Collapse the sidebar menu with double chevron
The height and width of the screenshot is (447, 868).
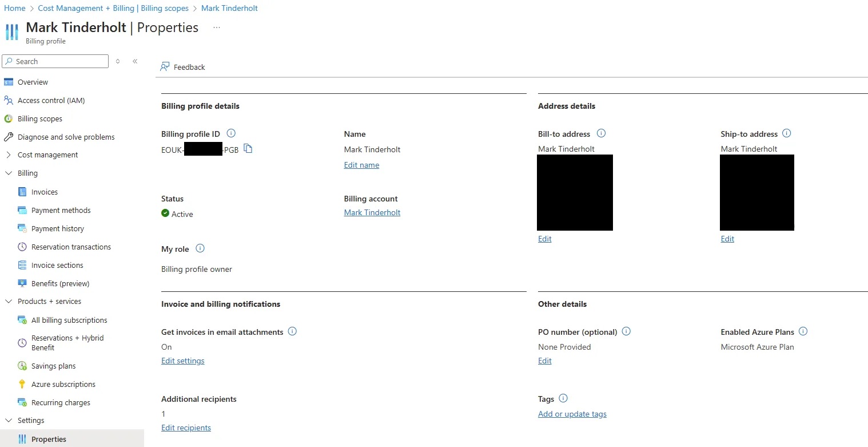pos(135,61)
